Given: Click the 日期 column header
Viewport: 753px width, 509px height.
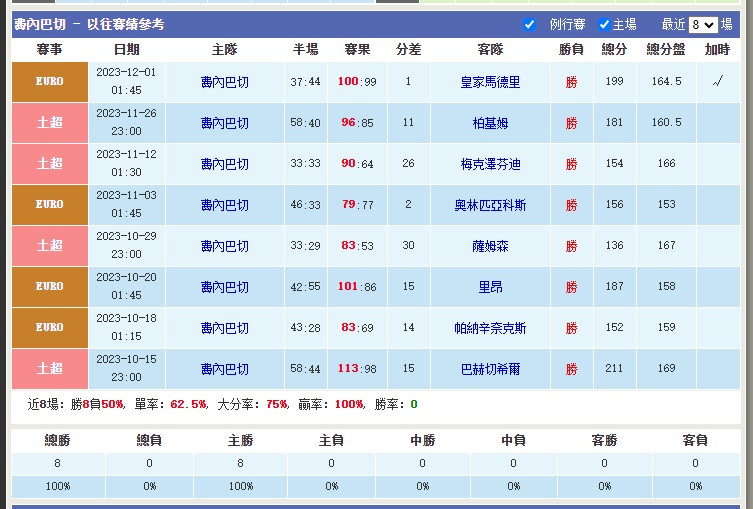Looking at the screenshot, I should point(126,49).
